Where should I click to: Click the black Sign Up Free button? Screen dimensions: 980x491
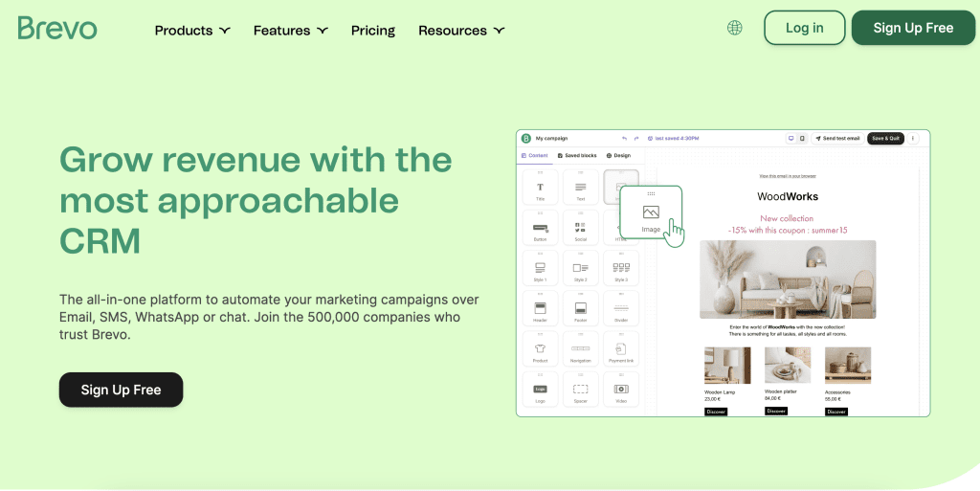point(122,390)
